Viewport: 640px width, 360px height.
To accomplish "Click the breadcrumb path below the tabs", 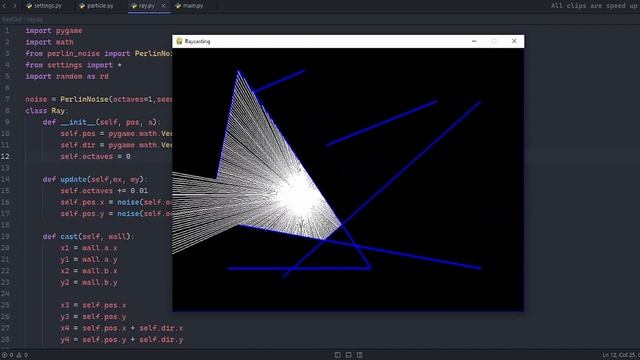I will (22, 19).
